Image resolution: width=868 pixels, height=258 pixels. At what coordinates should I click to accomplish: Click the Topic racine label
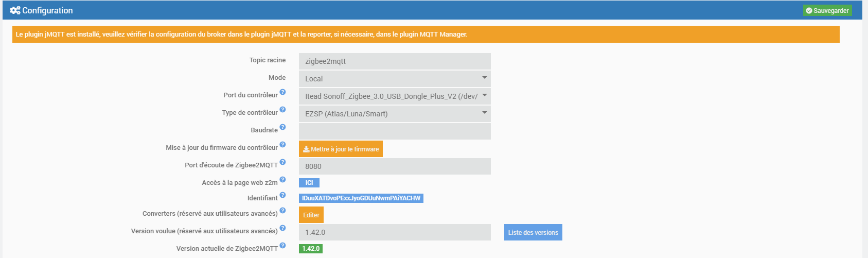tap(268, 60)
